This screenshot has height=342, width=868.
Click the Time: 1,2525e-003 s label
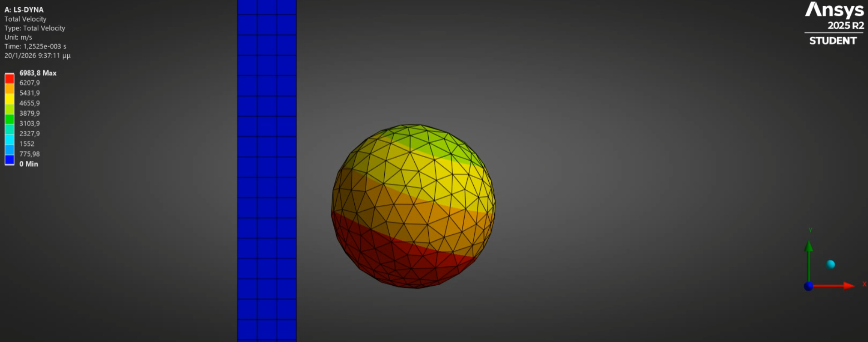tap(35, 46)
